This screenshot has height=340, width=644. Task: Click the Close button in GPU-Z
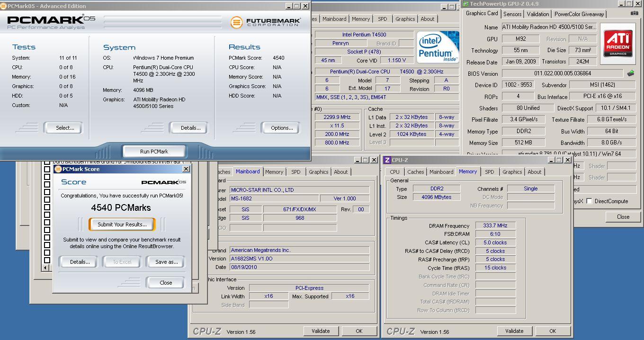click(x=623, y=217)
